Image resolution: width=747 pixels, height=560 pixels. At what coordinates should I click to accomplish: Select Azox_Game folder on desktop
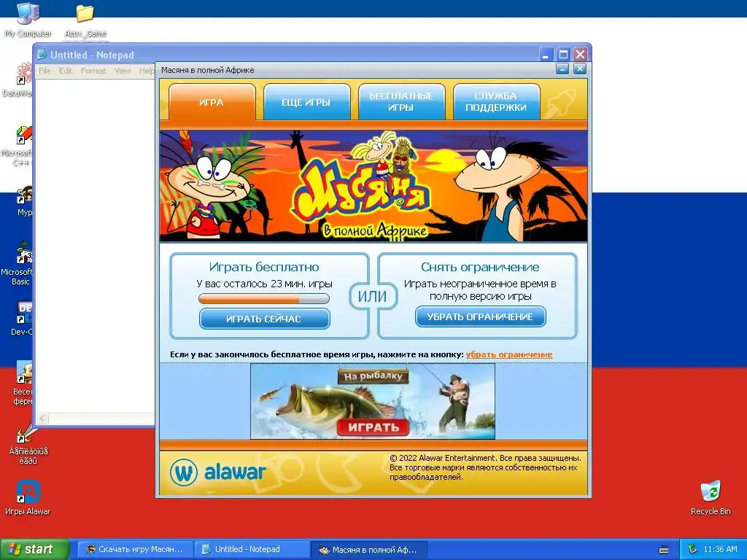click(85, 21)
